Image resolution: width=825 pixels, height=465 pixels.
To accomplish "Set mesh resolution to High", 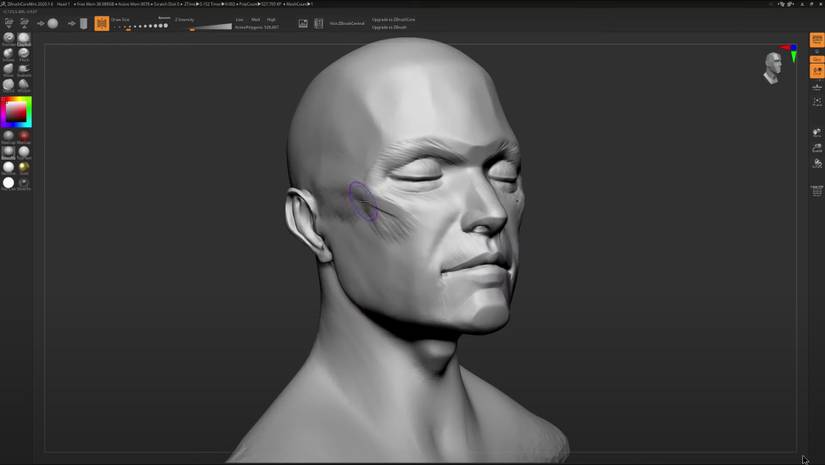I will coord(271,19).
